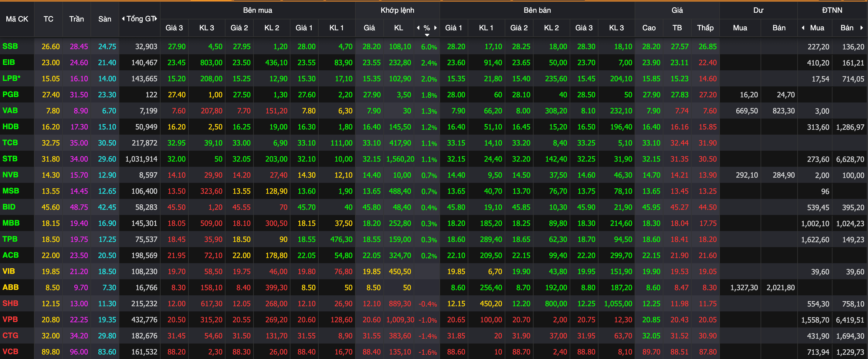
Task: Open the HDB stock symbol
Action: (x=10, y=127)
